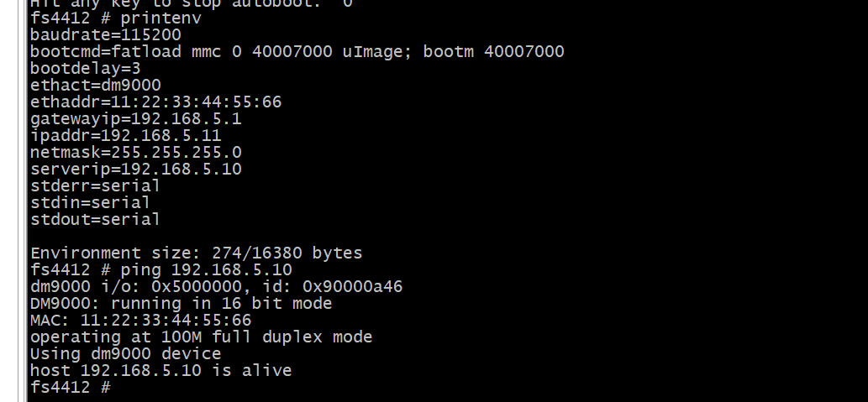Click the Environment size line

[x=197, y=253]
